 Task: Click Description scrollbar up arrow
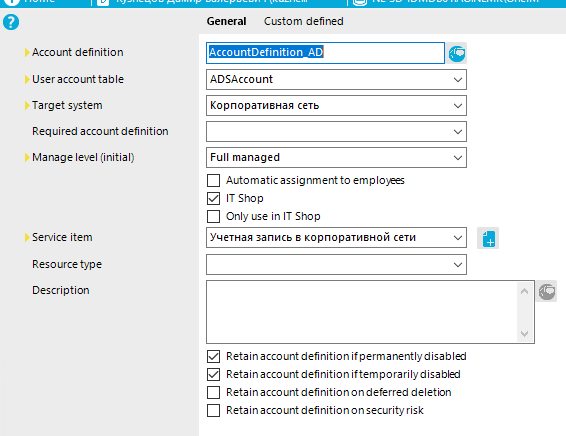(x=524, y=291)
